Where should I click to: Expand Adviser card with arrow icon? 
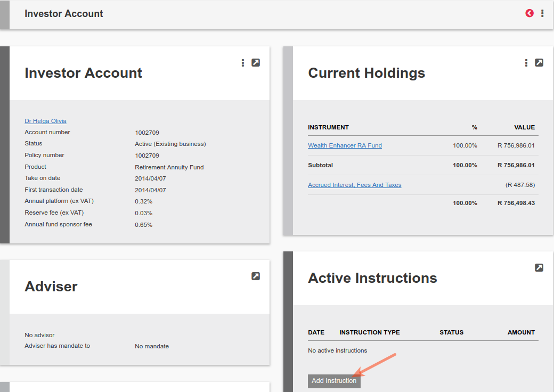click(256, 276)
